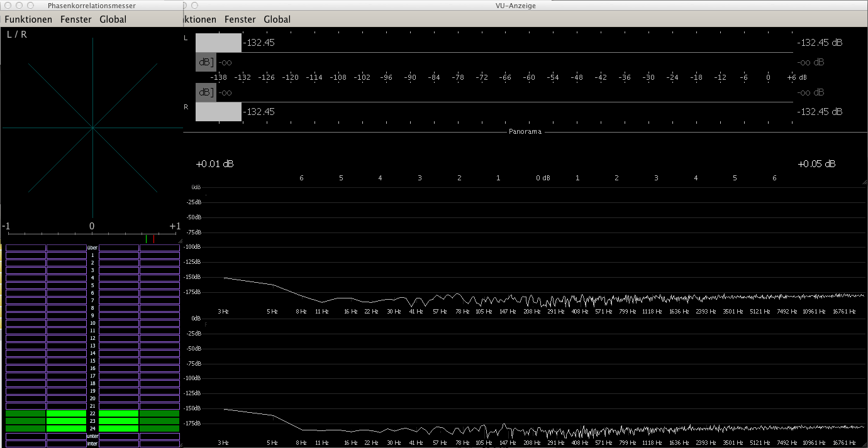Click the 5 Hz label in lower spectrum
868x448 pixels.
(x=272, y=443)
